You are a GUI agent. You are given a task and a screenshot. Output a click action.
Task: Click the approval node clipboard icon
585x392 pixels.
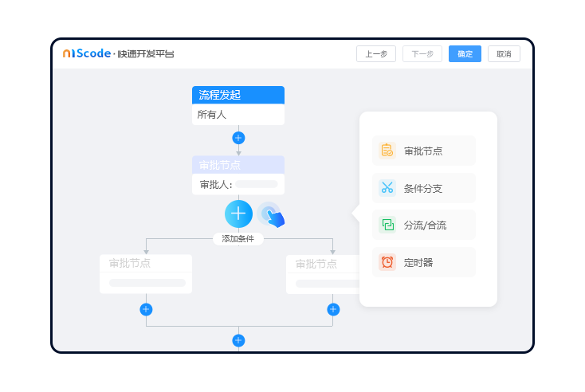pyautogui.click(x=387, y=151)
